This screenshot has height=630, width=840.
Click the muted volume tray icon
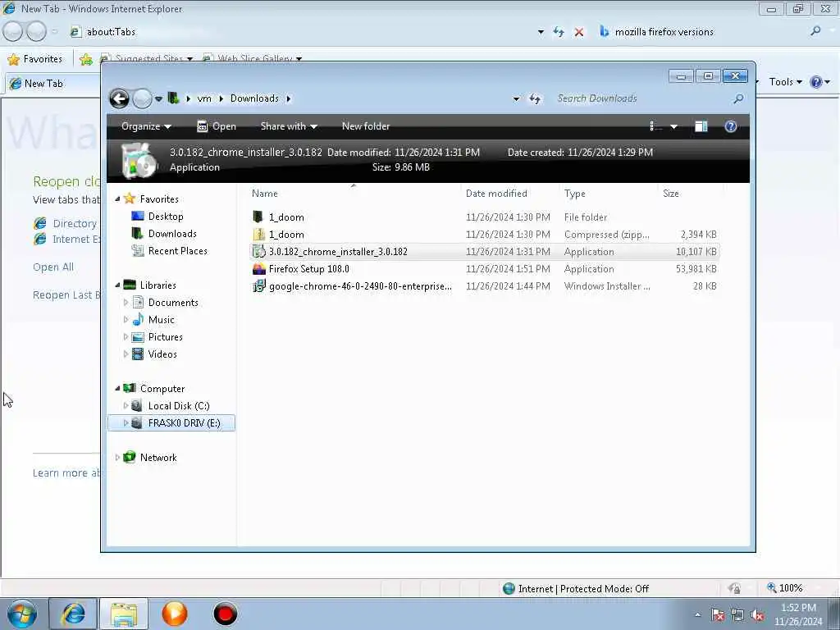[x=757, y=615]
